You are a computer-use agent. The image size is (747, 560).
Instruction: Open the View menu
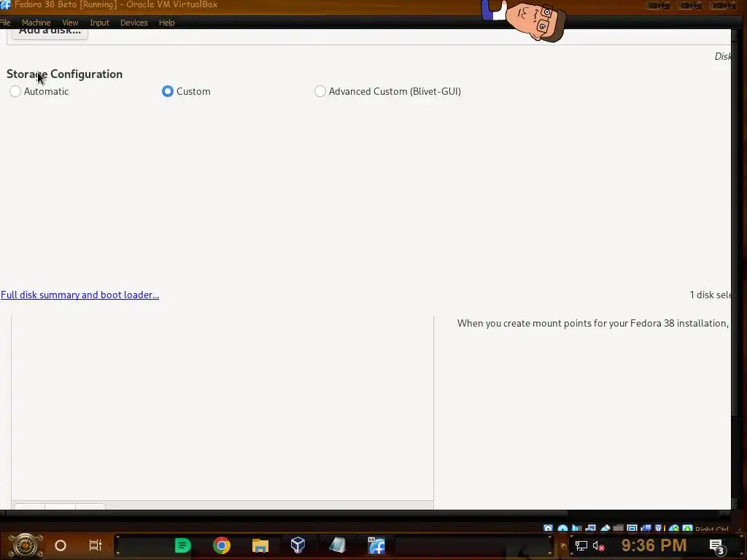coord(70,23)
